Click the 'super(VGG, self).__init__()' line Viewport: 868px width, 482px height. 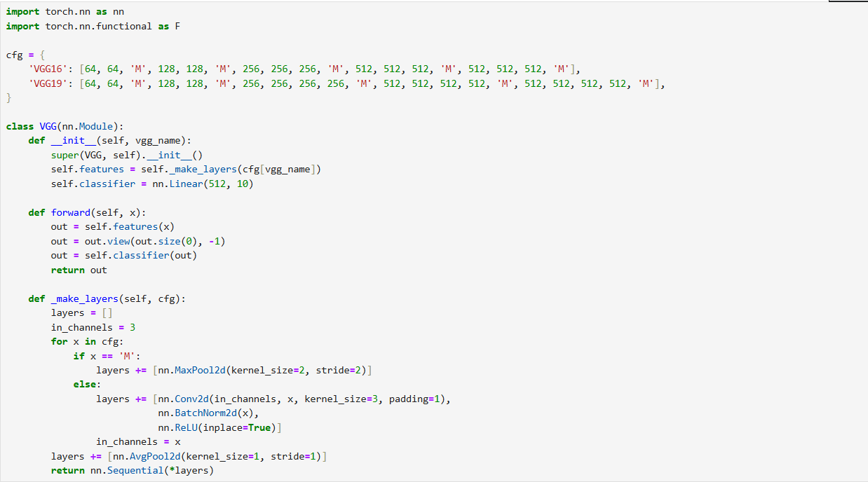click(127, 155)
